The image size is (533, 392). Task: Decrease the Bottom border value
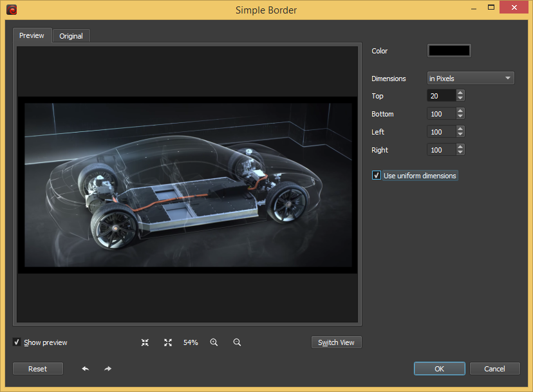point(460,117)
